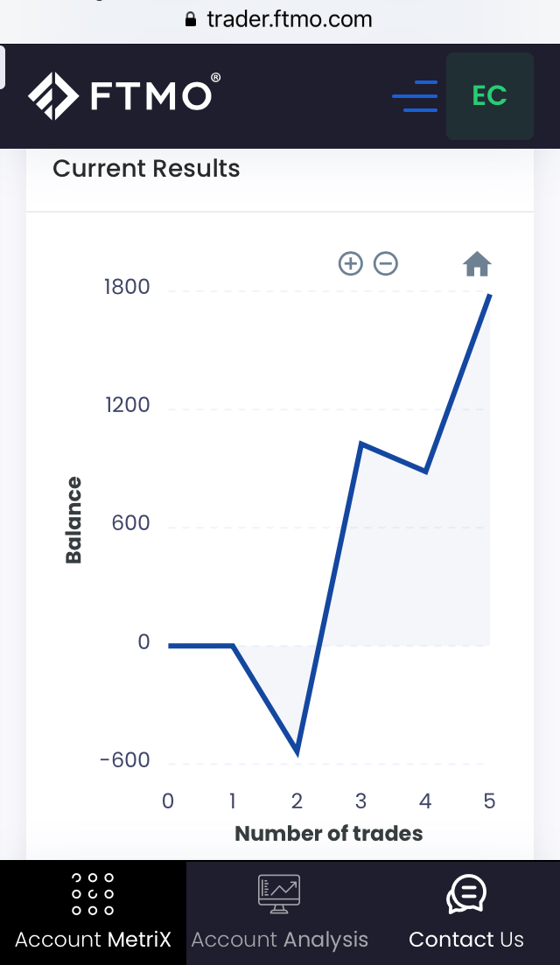Zoom out of the balance chart
This screenshot has height=965, width=560.
click(x=386, y=263)
